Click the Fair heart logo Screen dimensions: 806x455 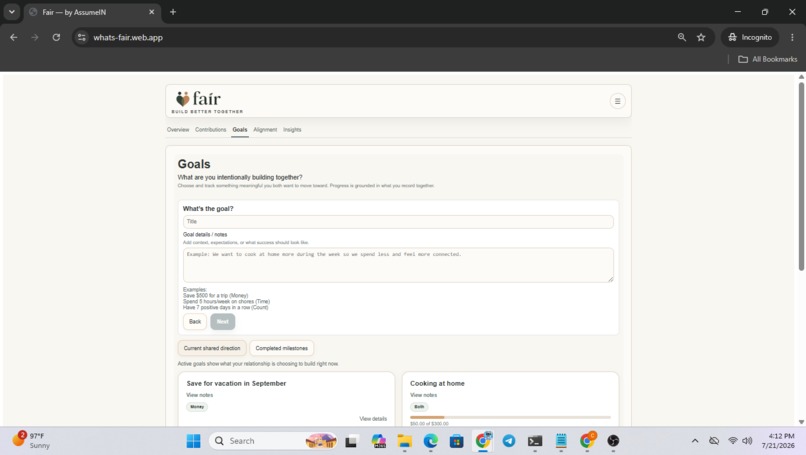182,99
